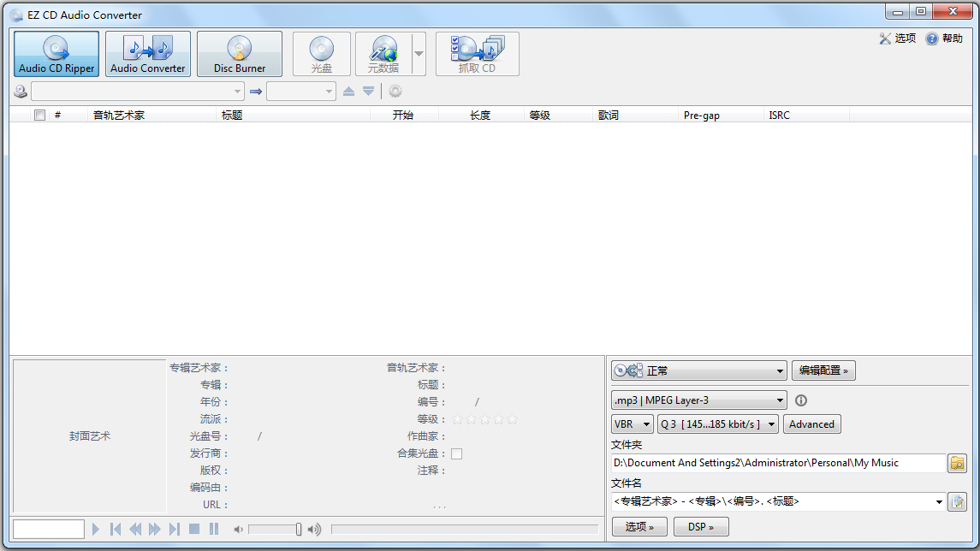Browse output folder with folder icon

(x=957, y=463)
